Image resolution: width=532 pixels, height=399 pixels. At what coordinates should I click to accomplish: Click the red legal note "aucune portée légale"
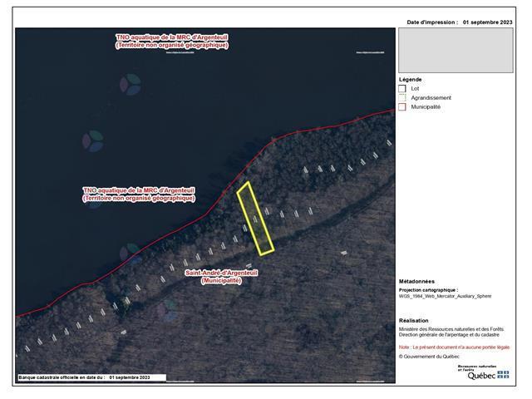tap(488, 347)
